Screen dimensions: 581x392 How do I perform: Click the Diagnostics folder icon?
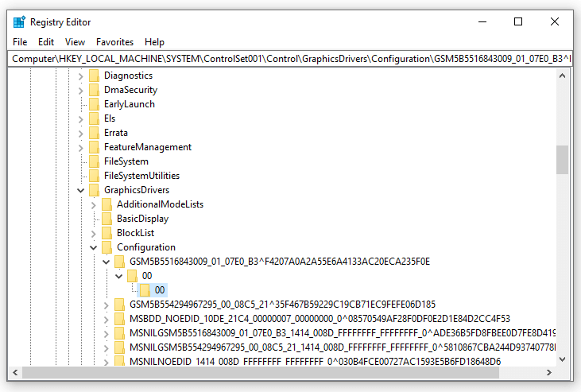click(95, 76)
